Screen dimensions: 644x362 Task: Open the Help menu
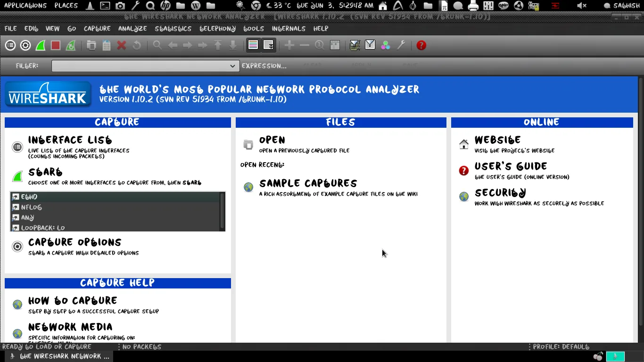click(x=321, y=29)
